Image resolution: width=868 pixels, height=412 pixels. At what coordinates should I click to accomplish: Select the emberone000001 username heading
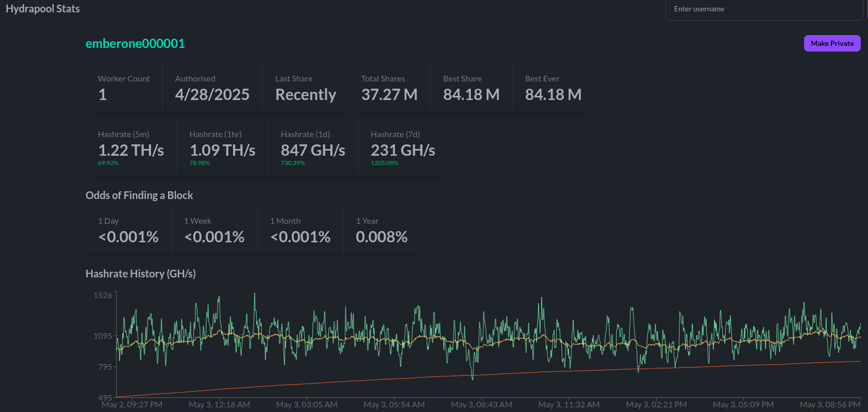(135, 44)
